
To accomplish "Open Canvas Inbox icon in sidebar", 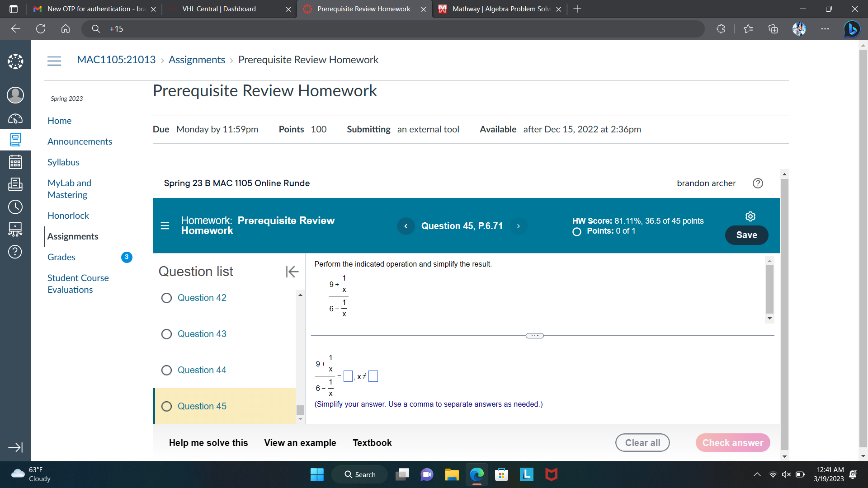I will pyautogui.click(x=15, y=184).
